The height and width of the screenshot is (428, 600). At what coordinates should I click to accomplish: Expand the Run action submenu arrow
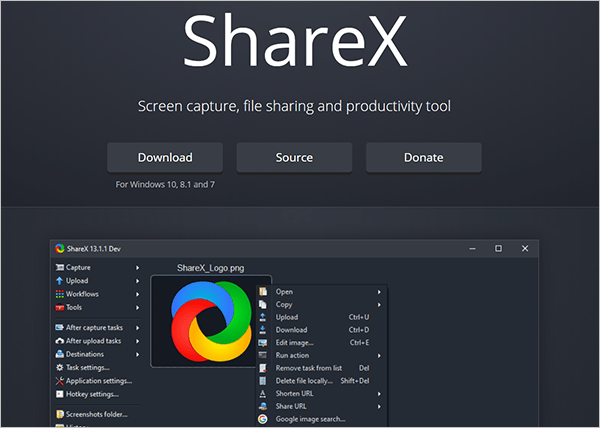[379, 355]
